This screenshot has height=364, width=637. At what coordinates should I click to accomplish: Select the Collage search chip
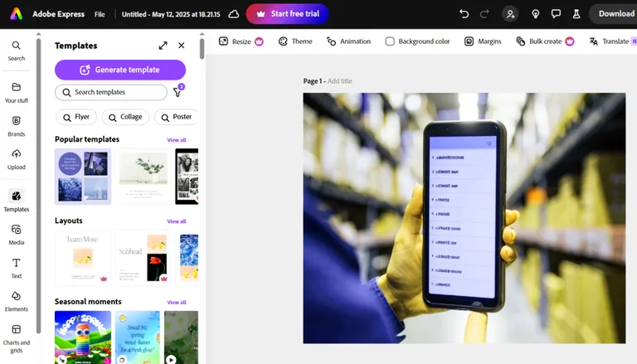click(x=125, y=117)
